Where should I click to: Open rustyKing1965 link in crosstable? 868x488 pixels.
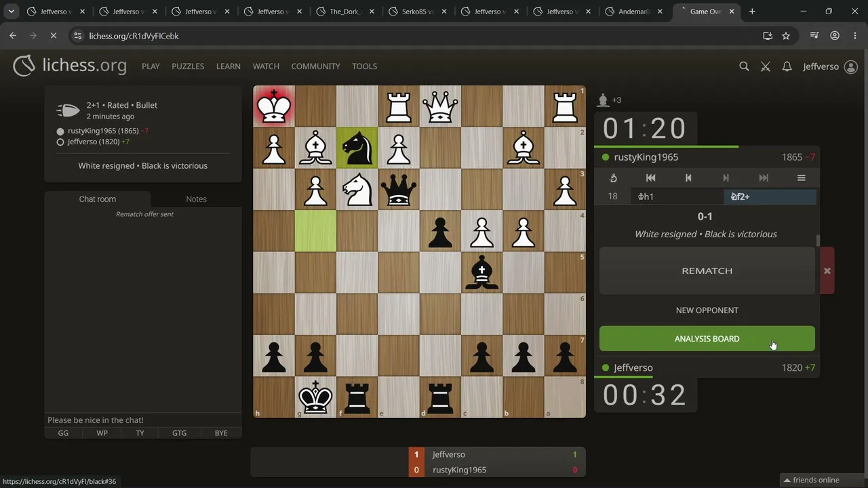[x=460, y=470]
